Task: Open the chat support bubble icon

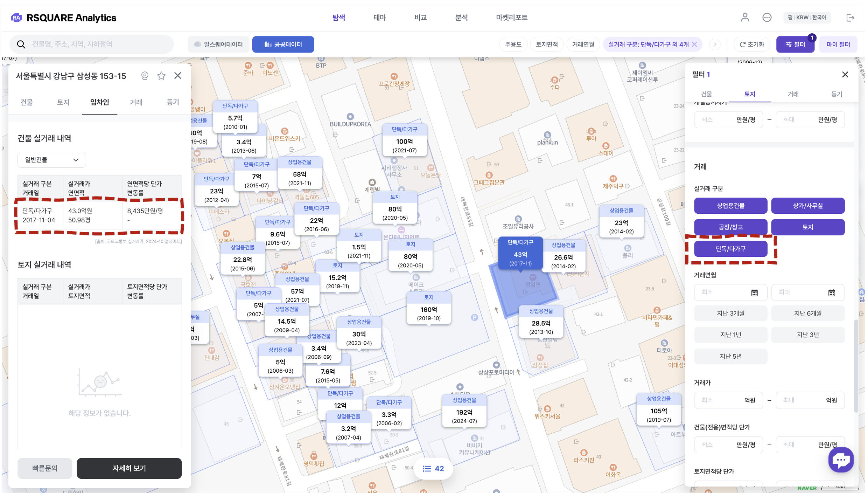Action: [x=841, y=460]
